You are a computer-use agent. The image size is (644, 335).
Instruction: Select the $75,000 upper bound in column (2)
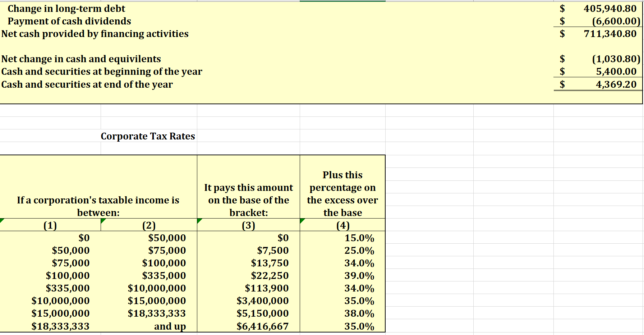(167, 251)
